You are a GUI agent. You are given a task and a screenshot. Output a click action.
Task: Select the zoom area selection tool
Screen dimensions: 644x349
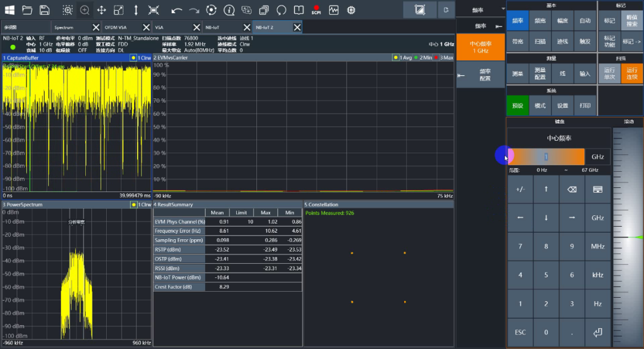coord(67,10)
